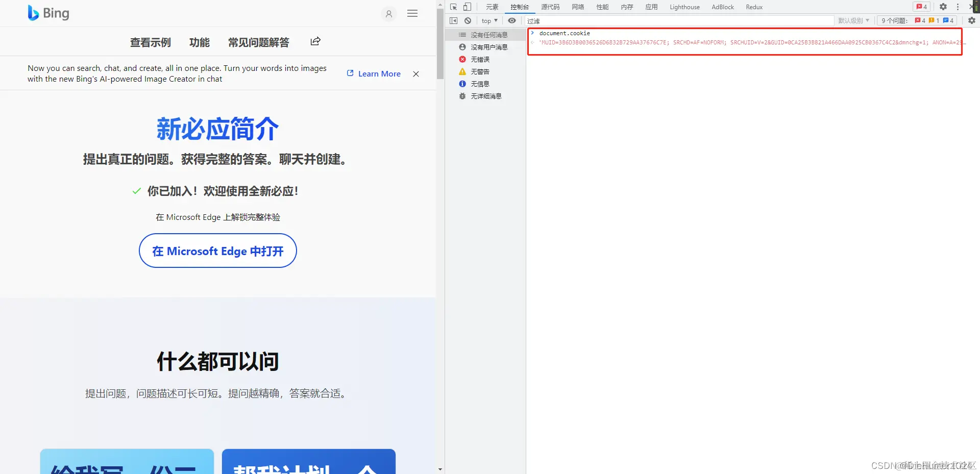The height and width of the screenshot is (474, 980).
Task: Open the 功能 navigation item
Action: [x=200, y=42]
